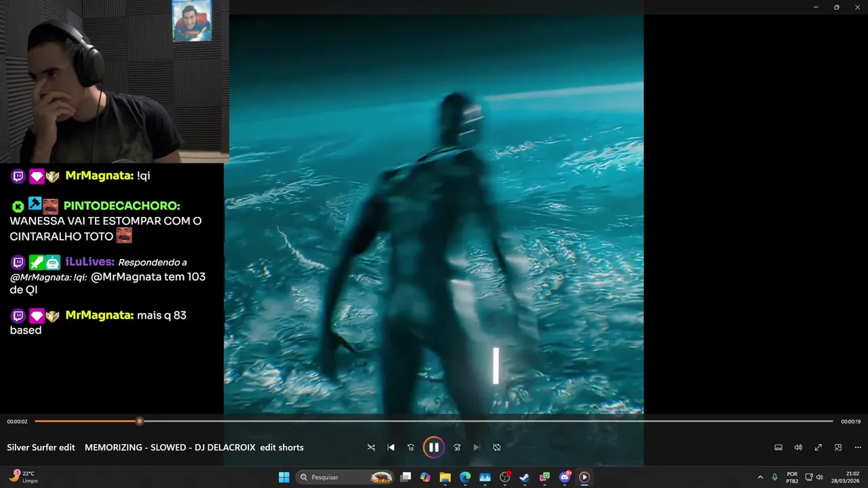Click the robot badge beside iLuLives
The width and height of the screenshot is (868, 488).
pyautogui.click(x=53, y=262)
